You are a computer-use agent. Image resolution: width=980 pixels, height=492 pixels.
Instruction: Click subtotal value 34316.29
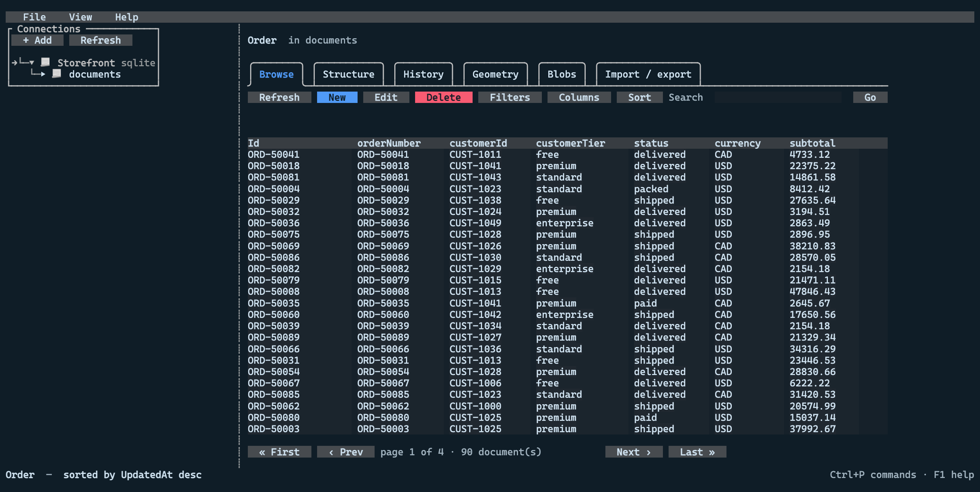[812, 349]
